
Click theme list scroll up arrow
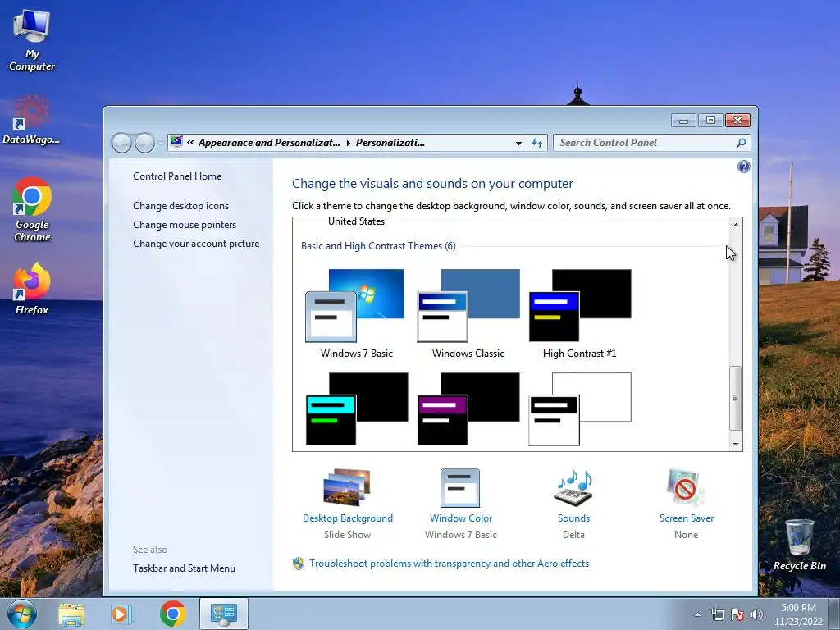[736, 225]
